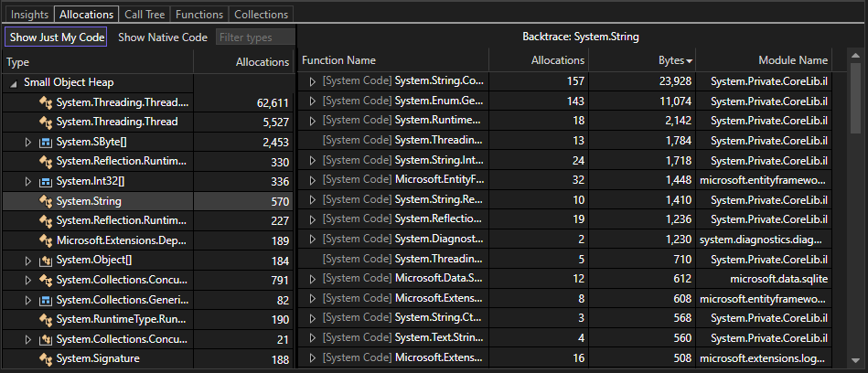Viewport: 868px width, 373px height.
Task: Toggle the Show Just My Code option
Action: click(x=56, y=37)
